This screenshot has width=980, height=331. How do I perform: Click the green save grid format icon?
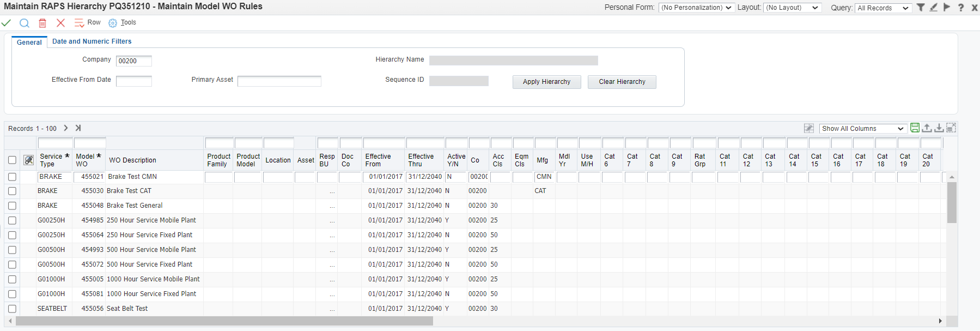(915, 128)
